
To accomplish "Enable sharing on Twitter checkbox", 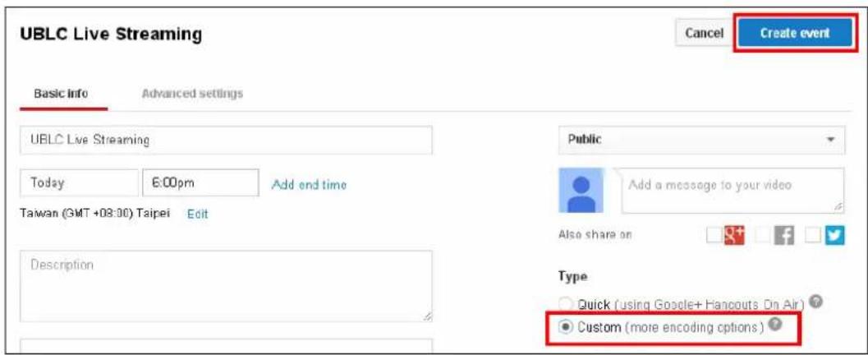I will point(812,235).
